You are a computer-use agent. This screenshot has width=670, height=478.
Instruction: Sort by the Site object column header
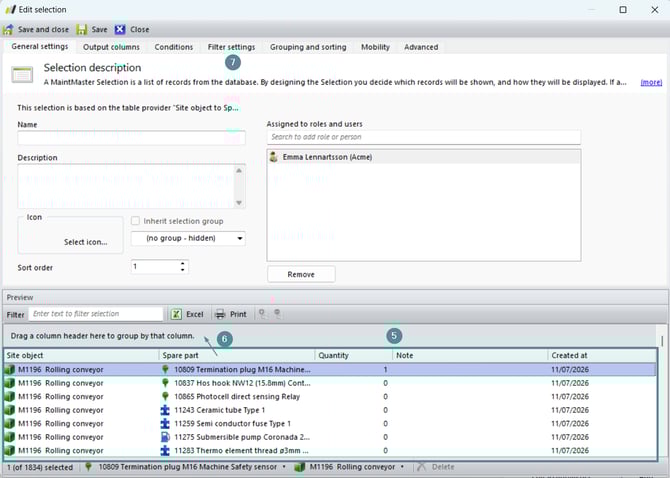pyautogui.click(x=81, y=355)
